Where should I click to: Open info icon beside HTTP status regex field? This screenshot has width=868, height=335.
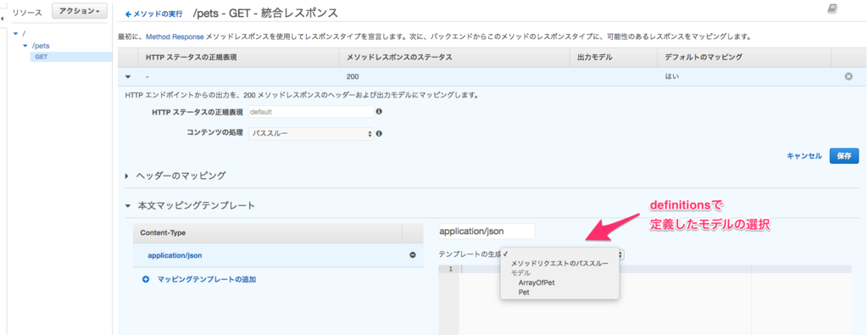379,111
